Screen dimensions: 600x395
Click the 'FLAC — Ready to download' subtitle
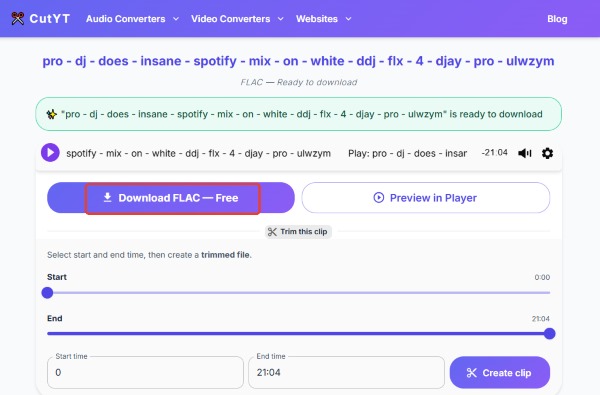pos(298,82)
